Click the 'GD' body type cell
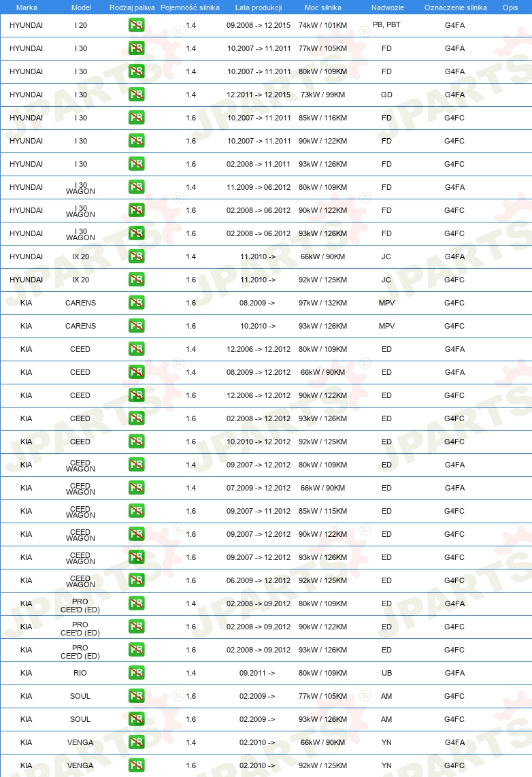This screenshot has height=777, width=532. [387, 95]
